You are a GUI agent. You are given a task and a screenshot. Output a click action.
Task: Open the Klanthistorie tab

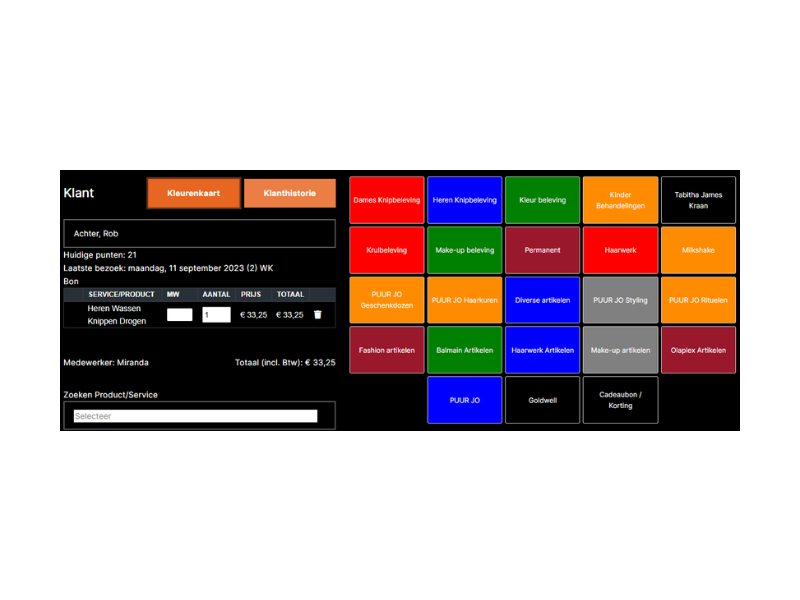(x=289, y=193)
